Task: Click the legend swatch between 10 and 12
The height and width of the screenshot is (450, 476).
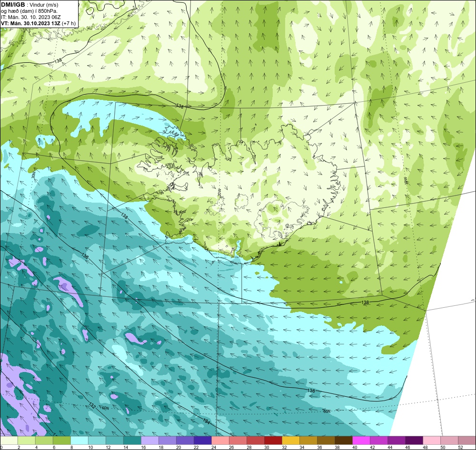Action: coord(97,440)
